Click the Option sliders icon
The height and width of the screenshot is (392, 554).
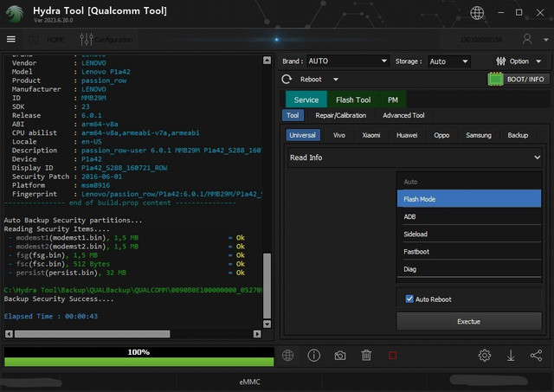click(x=500, y=61)
